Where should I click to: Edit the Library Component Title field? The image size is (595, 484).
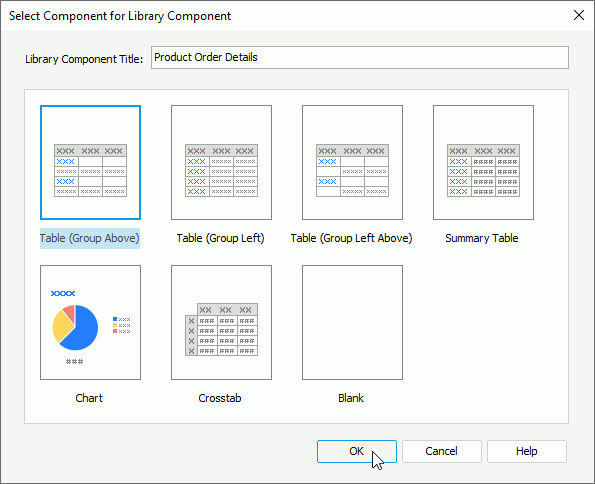[360, 57]
